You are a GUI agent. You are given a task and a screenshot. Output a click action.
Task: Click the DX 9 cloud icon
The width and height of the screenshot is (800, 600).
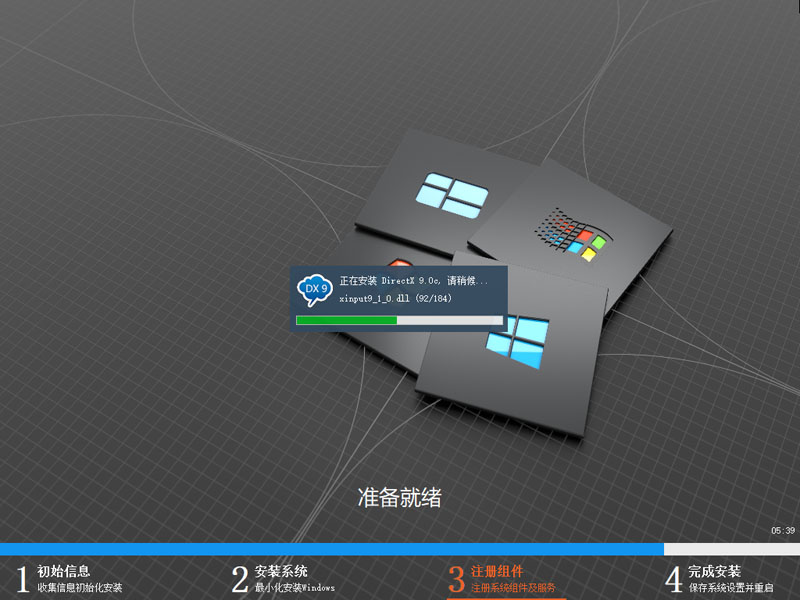click(315, 290)
